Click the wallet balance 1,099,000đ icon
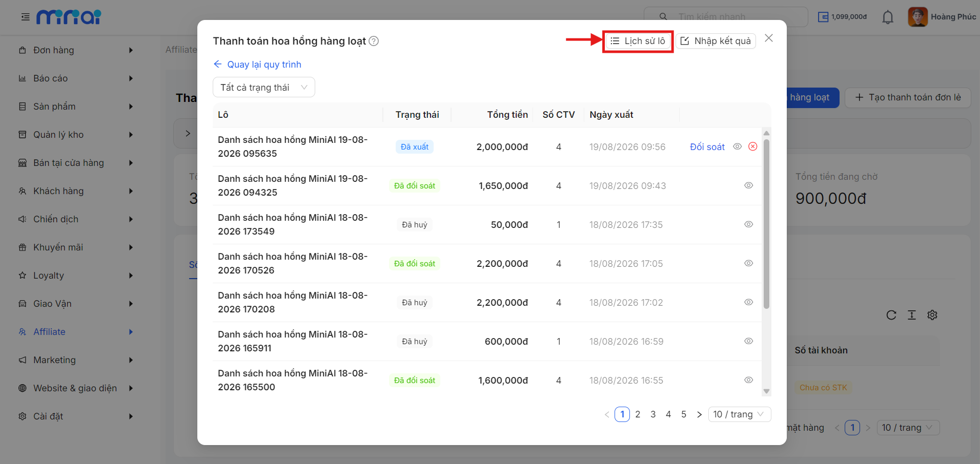Viewport: 980px width, 464px height. coord(823,17)
